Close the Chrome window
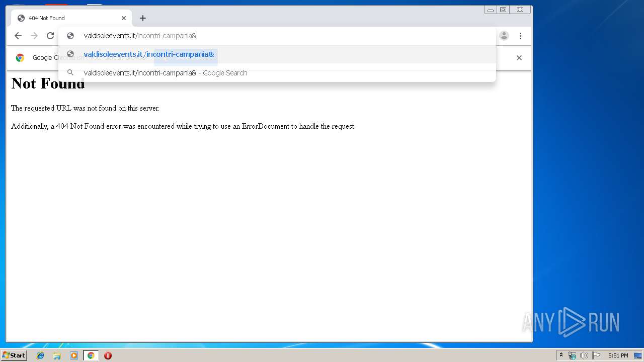 (520, 10)
